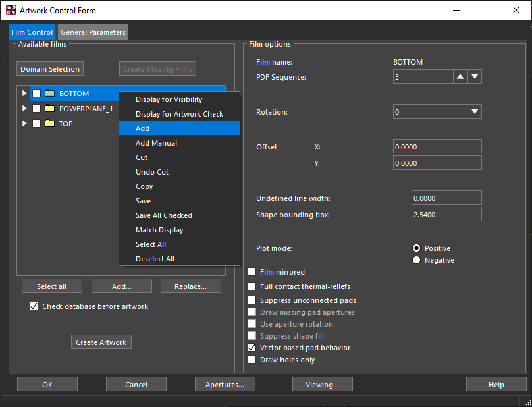Click Help button

coord(496,384)
